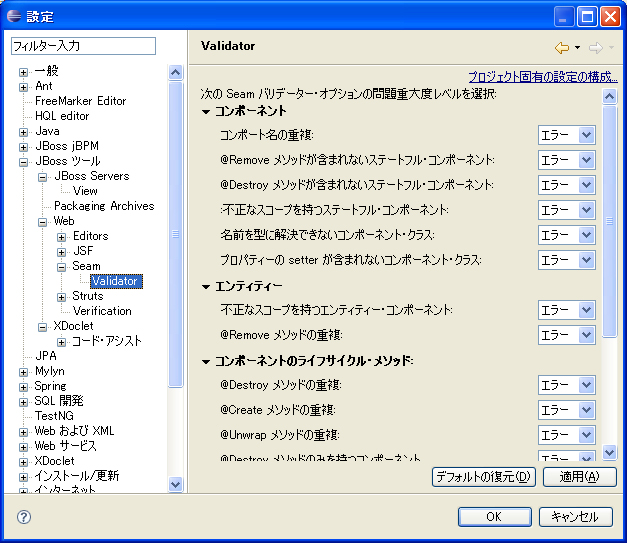The image size is (627, 543).
Task: Expand the SQL 開発 tree node
Action: tap(23, 402)
